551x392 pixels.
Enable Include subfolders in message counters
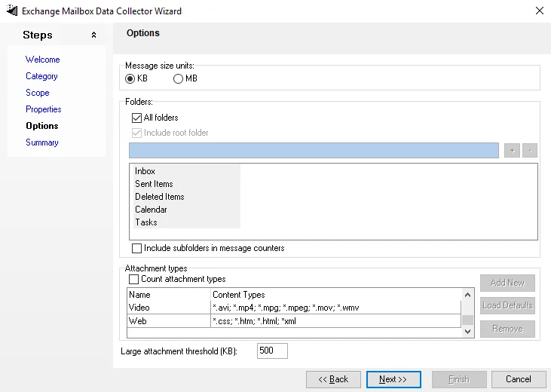click(x=136, y=248)
